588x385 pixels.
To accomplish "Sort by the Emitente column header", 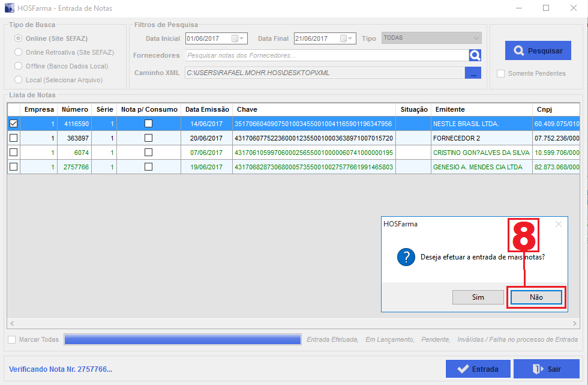I will pos(450,109).
